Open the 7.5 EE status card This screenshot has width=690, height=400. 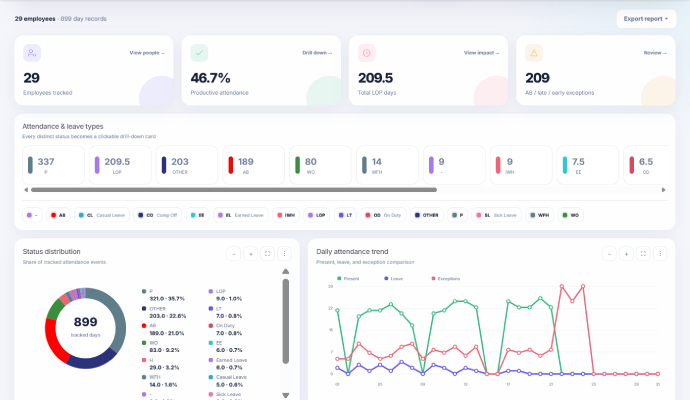click(x=587, y=165)
